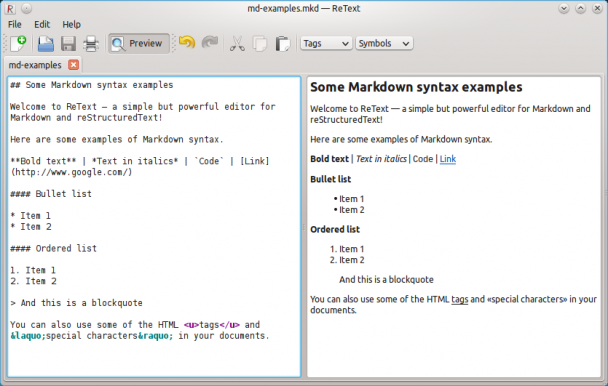Image resolution: width=608 pixels, height=386 pixels.
Task: Click in the Markdown source editor area
Action: pyautogui.click(x=154, y=227)
